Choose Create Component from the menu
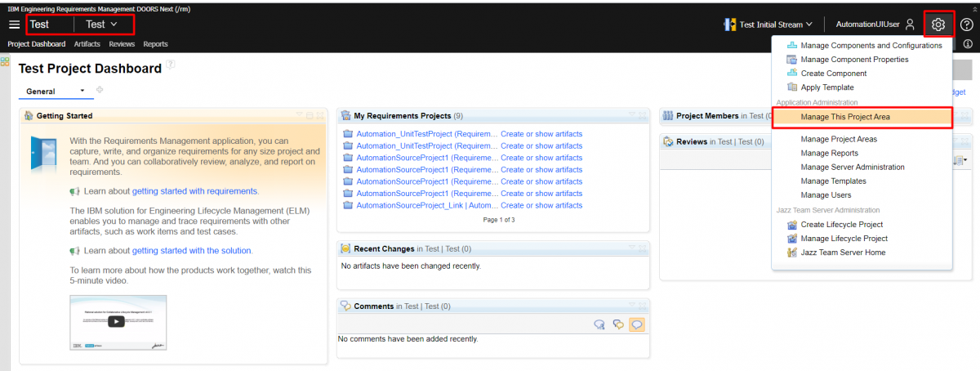This screenshot has width=980, height=371. click(x=833, y=74)
